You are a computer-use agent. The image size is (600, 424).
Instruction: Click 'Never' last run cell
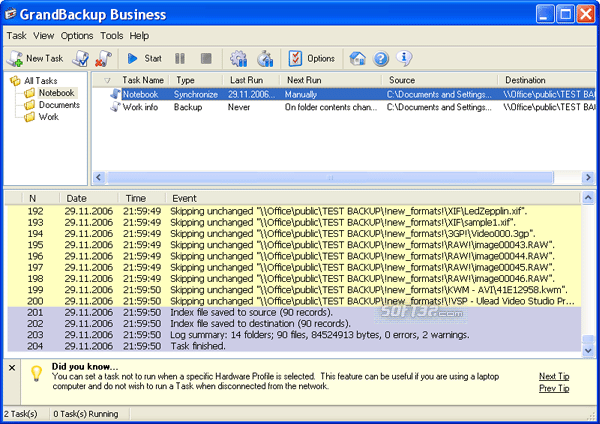pyautogui.click(x=239, y=107)
